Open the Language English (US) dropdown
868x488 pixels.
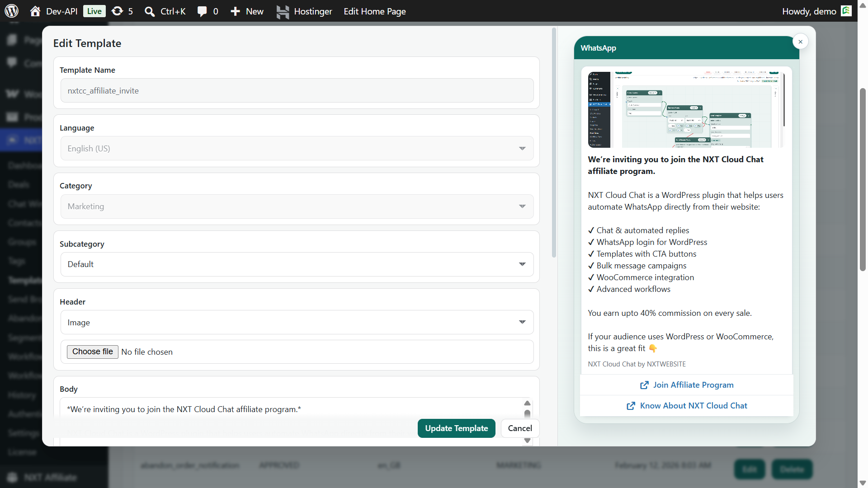pyautogui.click(x=297, y=149)
